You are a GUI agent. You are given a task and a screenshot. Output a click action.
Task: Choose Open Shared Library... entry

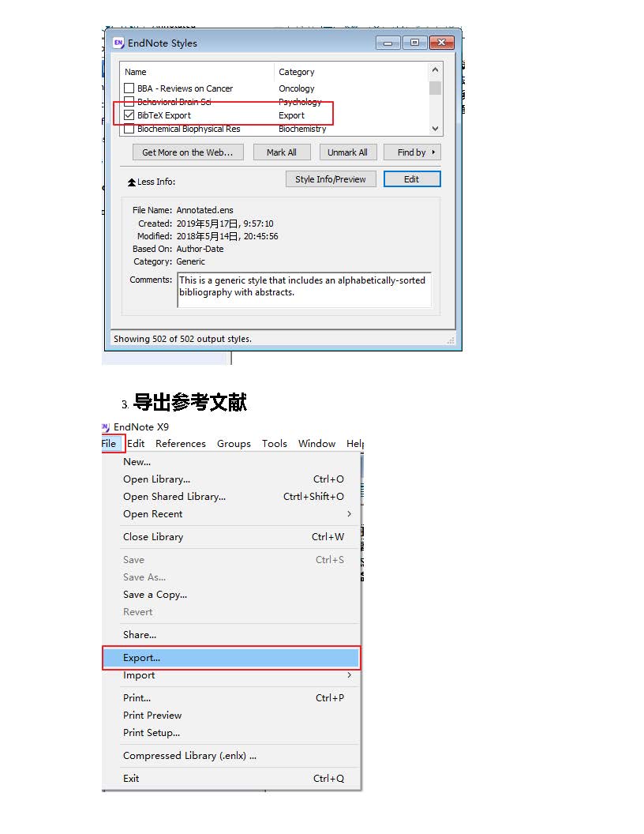[231, 497]
